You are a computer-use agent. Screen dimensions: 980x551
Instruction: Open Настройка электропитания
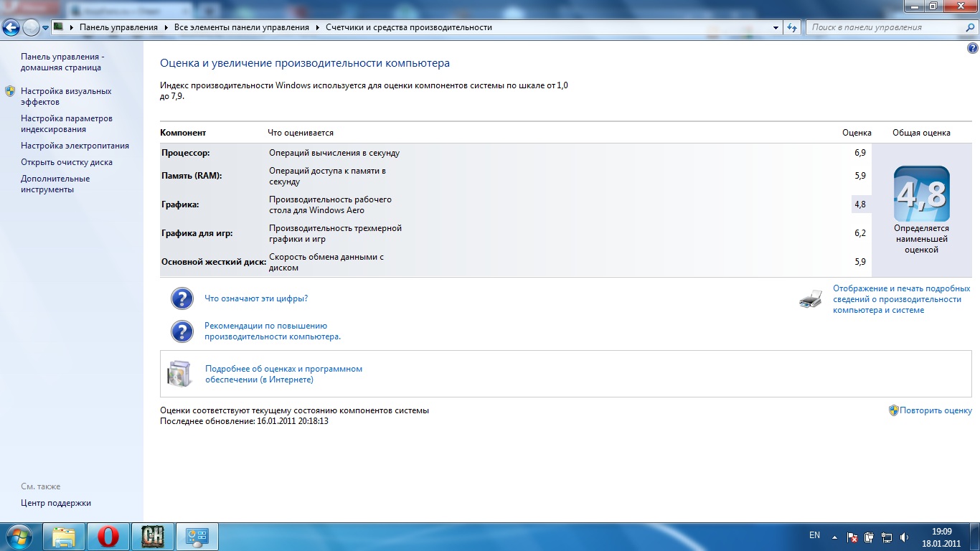tap(75, 146)
